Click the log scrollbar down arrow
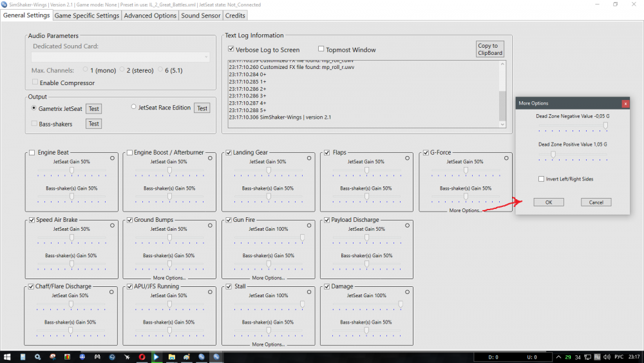644x363 pixels. point(502,124)
